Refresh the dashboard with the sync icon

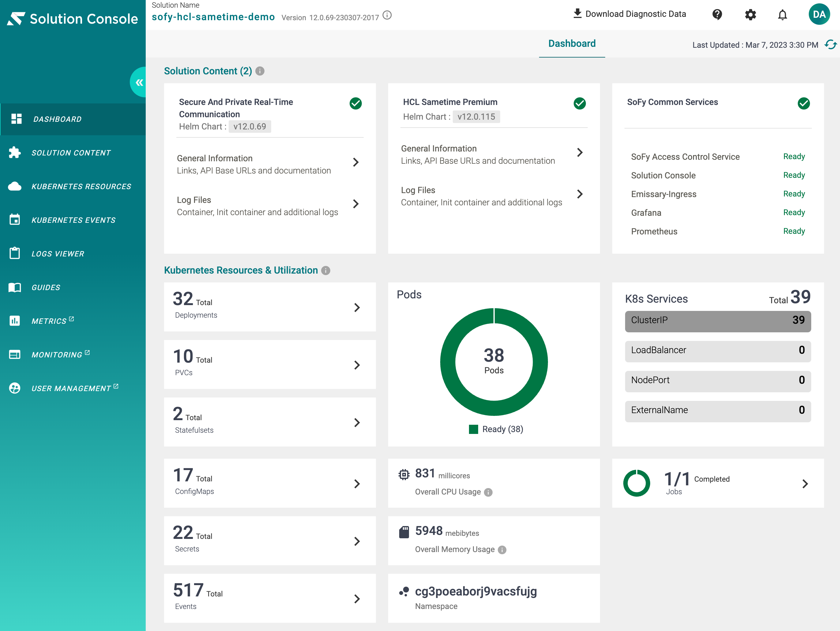coord(830,45)
